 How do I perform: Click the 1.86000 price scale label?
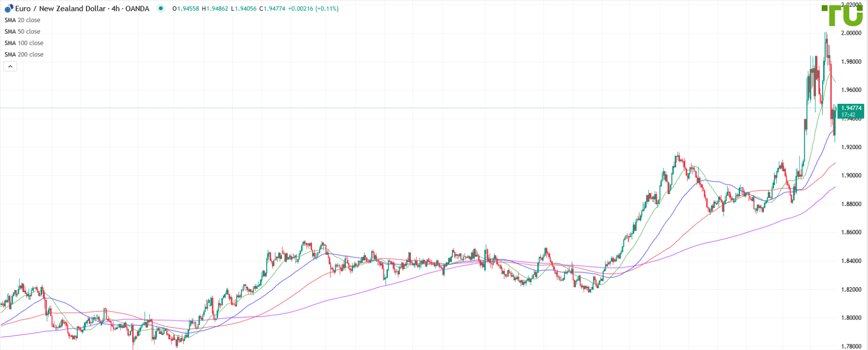tap(851, 233)
